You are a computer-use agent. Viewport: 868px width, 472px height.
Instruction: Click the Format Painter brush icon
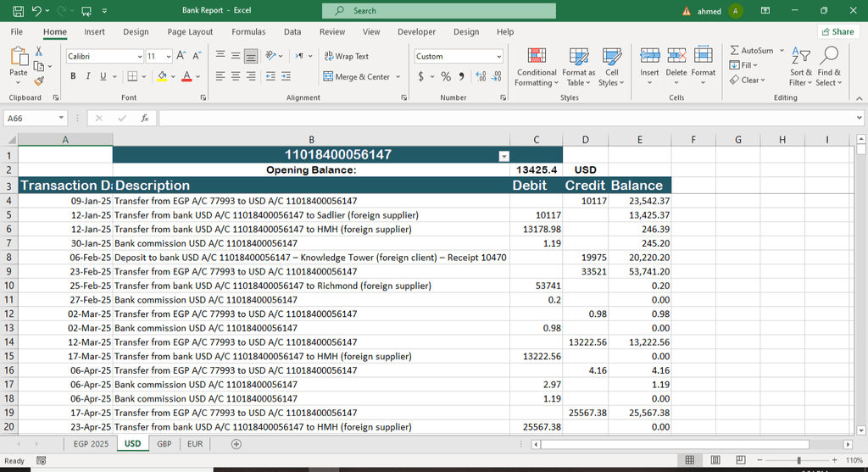point(39,81)
